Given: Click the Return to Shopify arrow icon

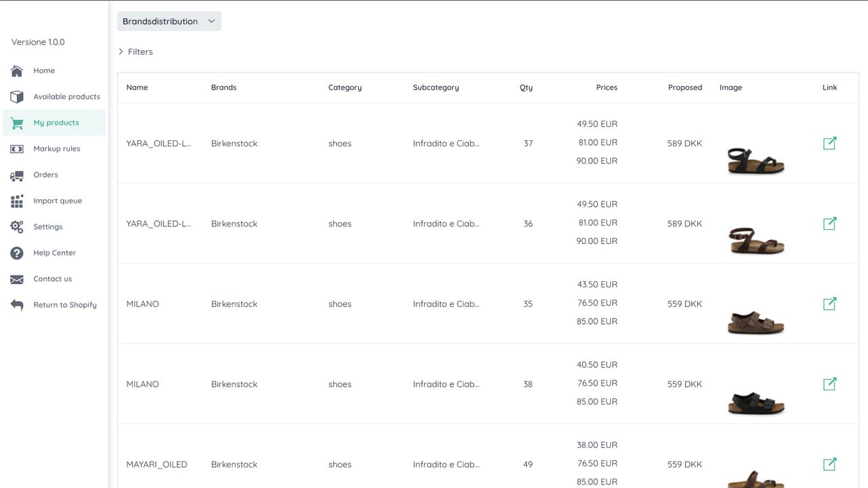Looking at the screenshot, I should 17,305.
